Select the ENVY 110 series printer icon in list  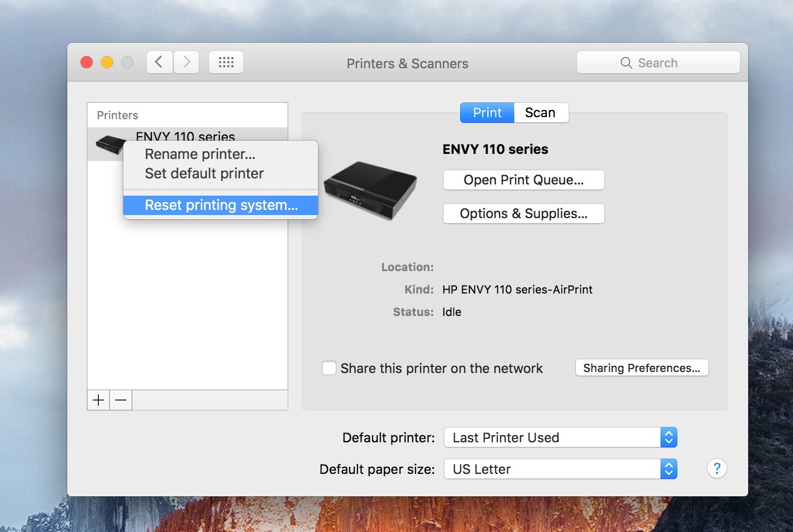pos(111,145)
